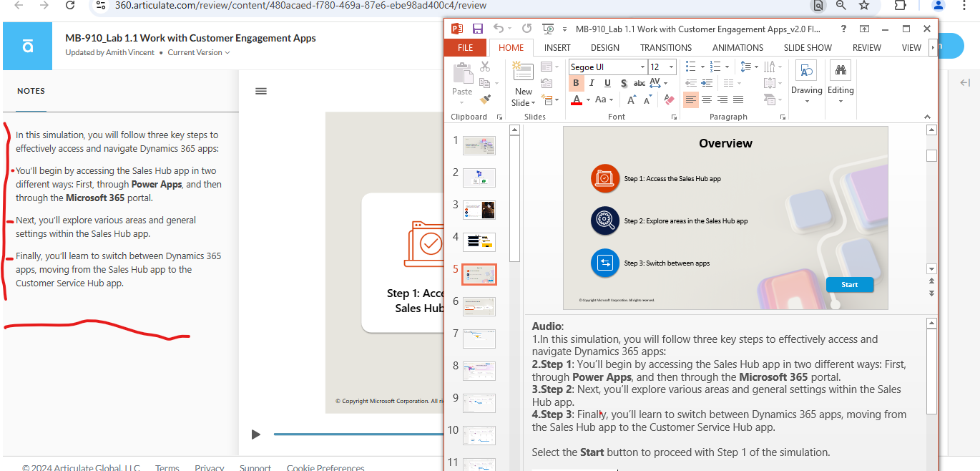This screenshot has height=471, width=980.
Task: Switch to the ANIMATIONS ribbon tab
Action: 738,47
